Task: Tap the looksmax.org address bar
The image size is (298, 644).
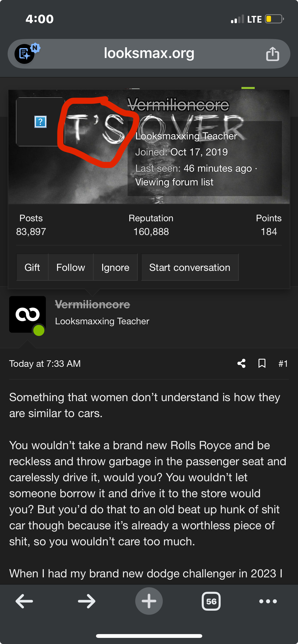Action: click(149, 53)
